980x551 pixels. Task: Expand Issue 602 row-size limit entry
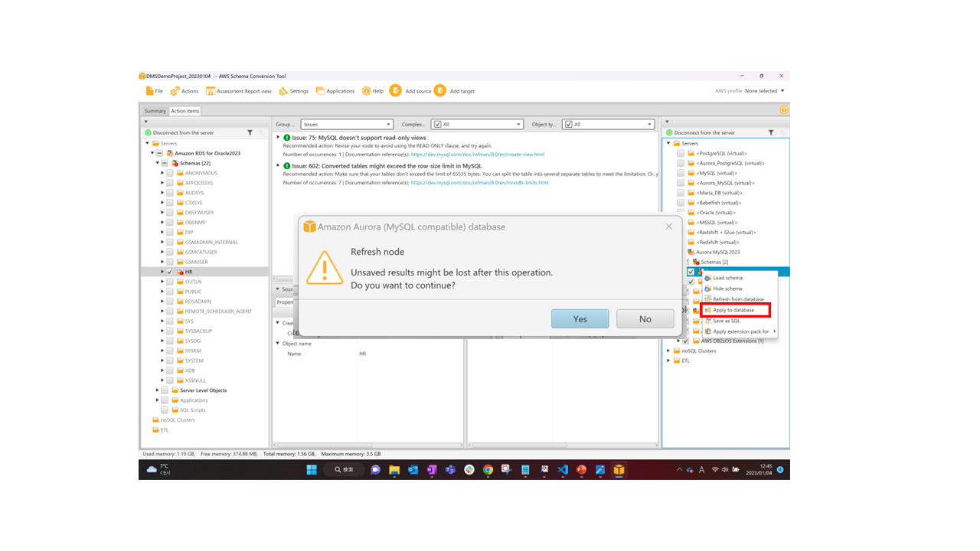278,165
